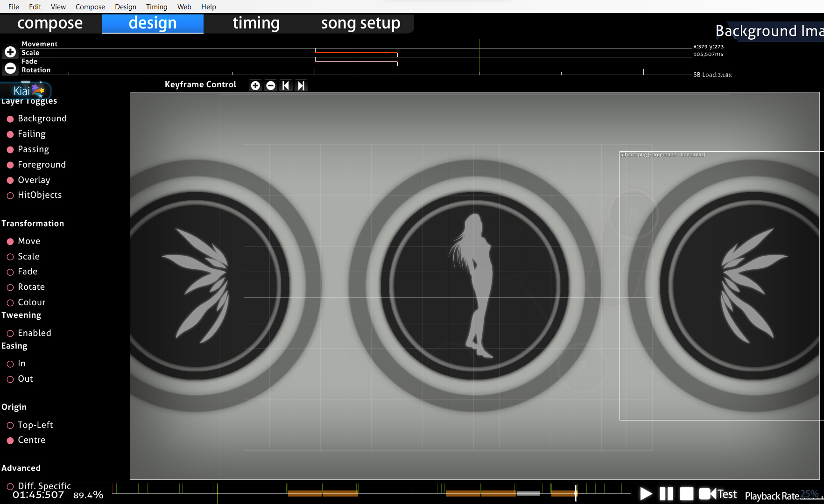Screen dimensions: 824x504
Task: Jump to next keyframe
Action: coord(301,85)
